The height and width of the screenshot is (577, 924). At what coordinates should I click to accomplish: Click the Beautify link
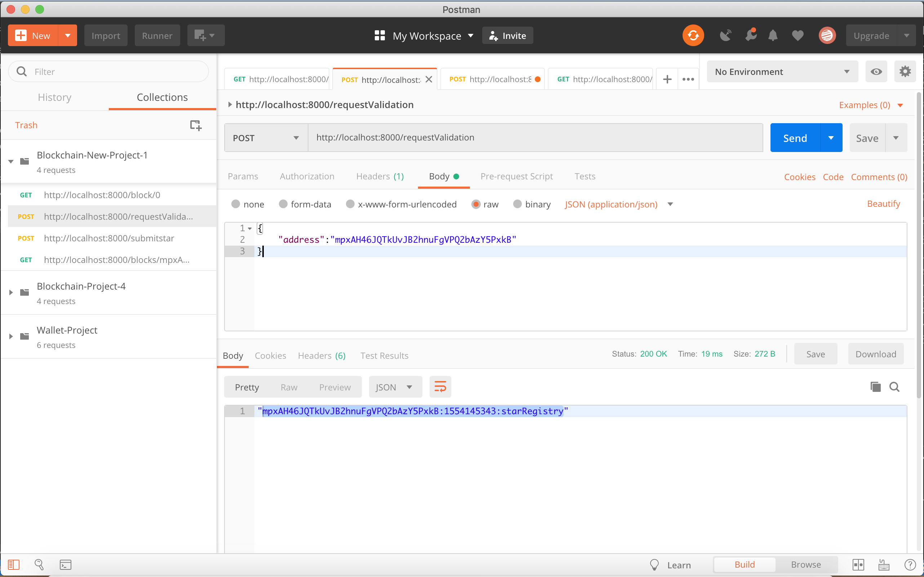[883, 204]
